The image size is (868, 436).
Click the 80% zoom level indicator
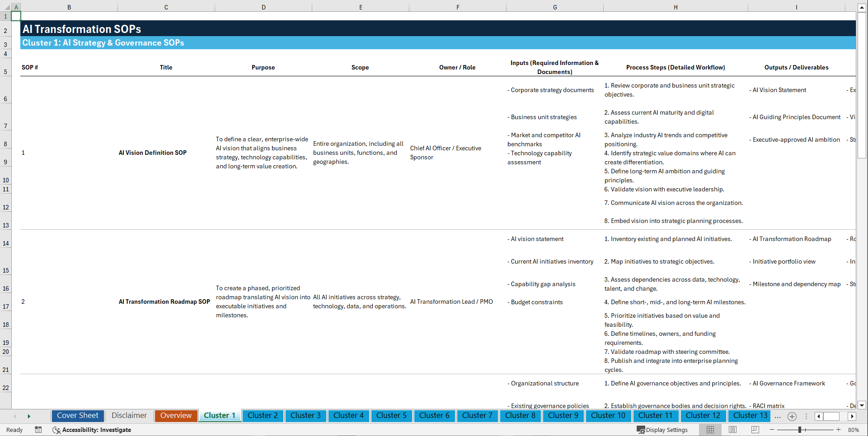pyautogui.click(x=854, y=430)
